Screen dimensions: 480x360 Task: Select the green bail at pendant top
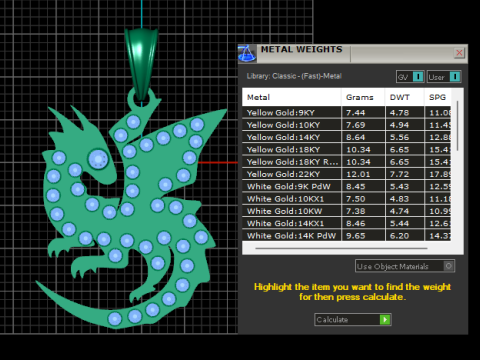coord(141,63)
